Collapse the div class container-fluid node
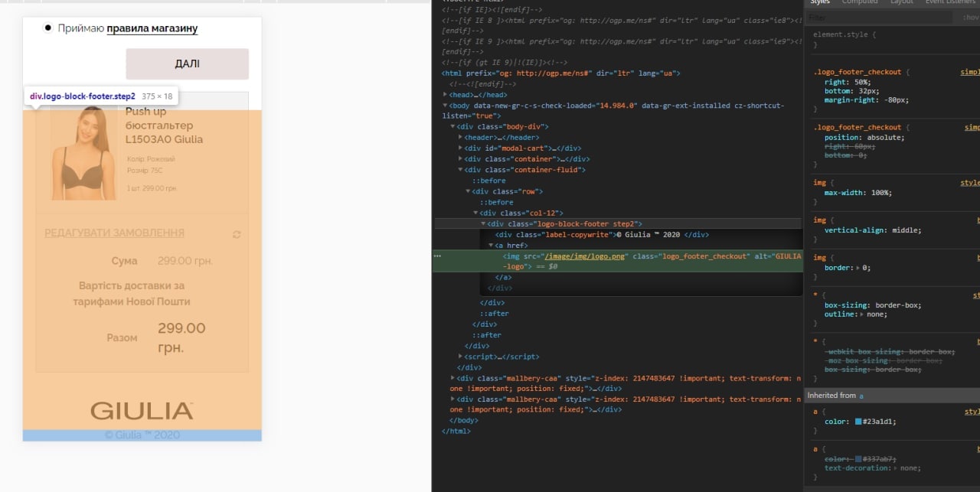The height and width of the screenshot is (492, 980). point(461,170)
